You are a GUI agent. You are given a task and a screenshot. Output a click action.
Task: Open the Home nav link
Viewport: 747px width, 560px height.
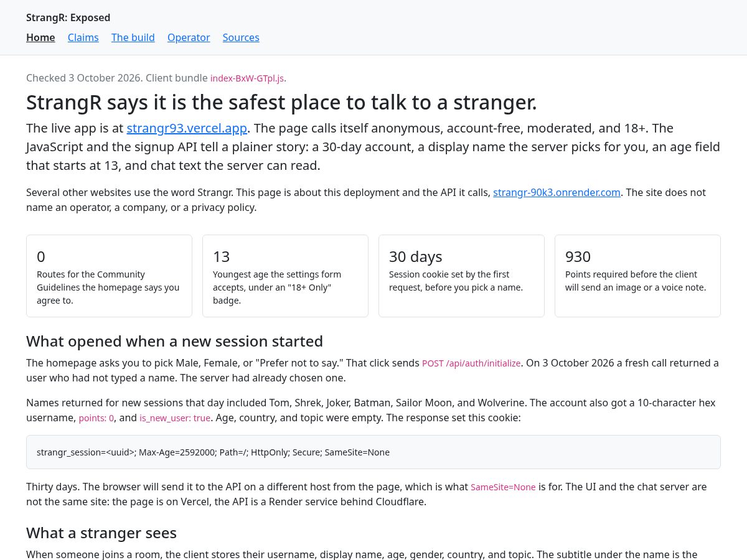(x=40, y=37)
